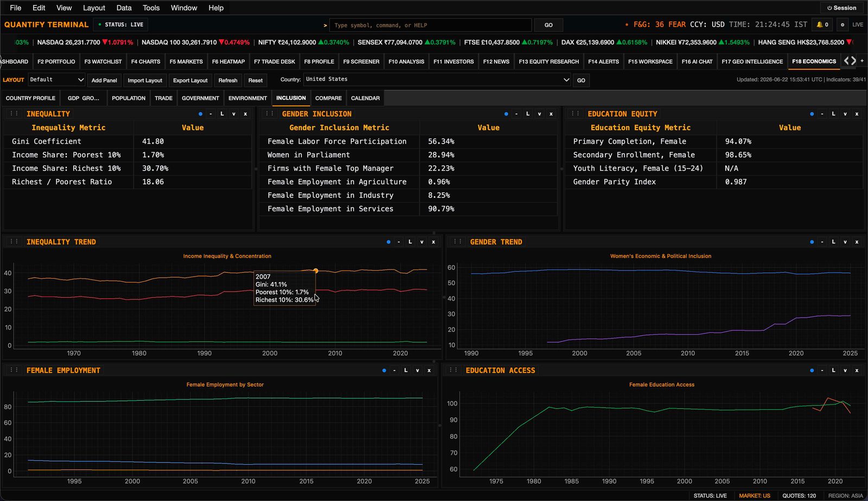Viewport: 868px width, 501px height.
Task: Click the Export Layout button
Action: [x=190, y=80]
